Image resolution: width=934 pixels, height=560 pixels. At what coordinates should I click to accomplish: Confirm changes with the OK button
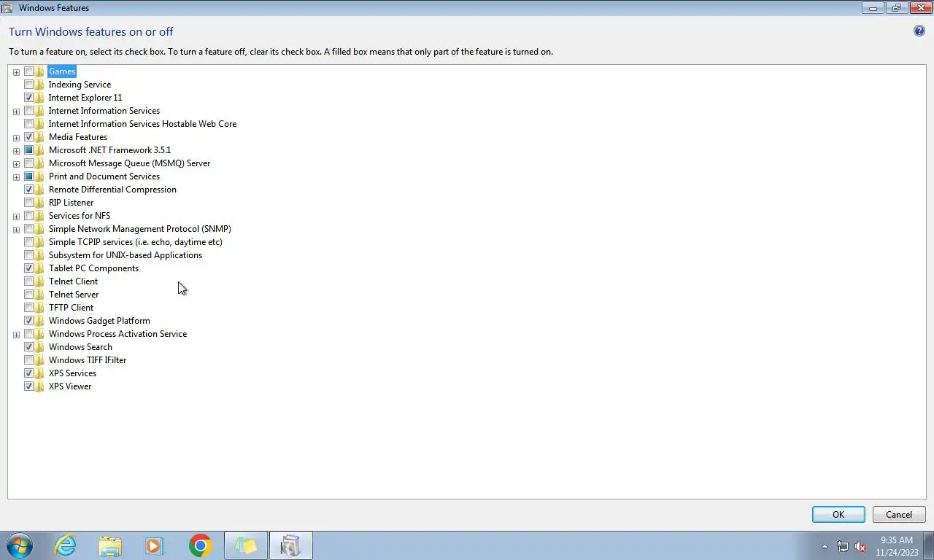(x=838, y=514)
